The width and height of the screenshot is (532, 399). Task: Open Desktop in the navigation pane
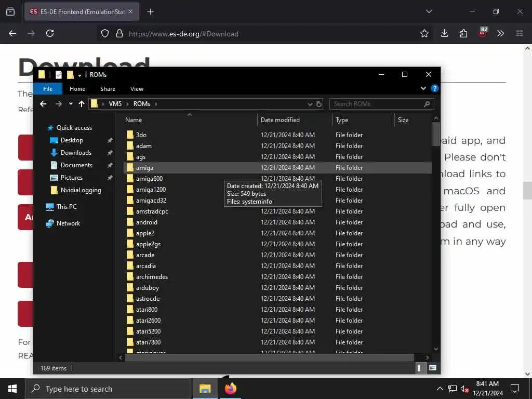(72, 140)
